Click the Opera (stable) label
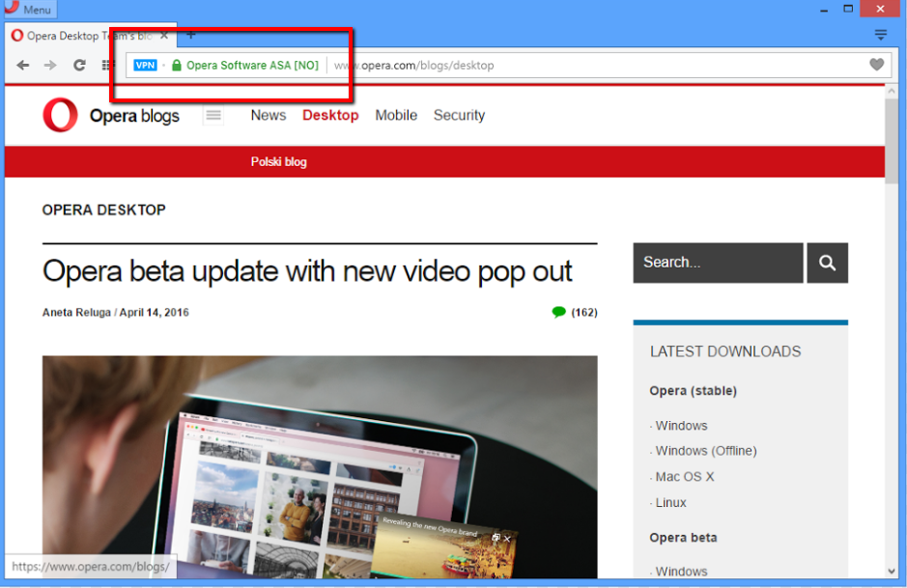This screenshot has height=588, width=907. pyautogui.click(x=693, y=391)
